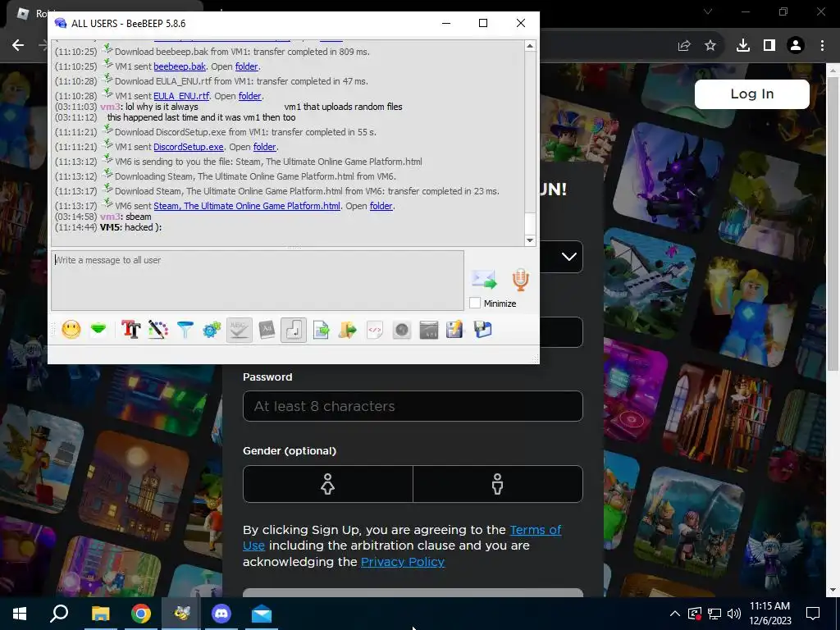The image size is (840, 630).
Task: Open the EULA_ENU.rtf link
Action: pyautogui.click(x=181, y=96)
